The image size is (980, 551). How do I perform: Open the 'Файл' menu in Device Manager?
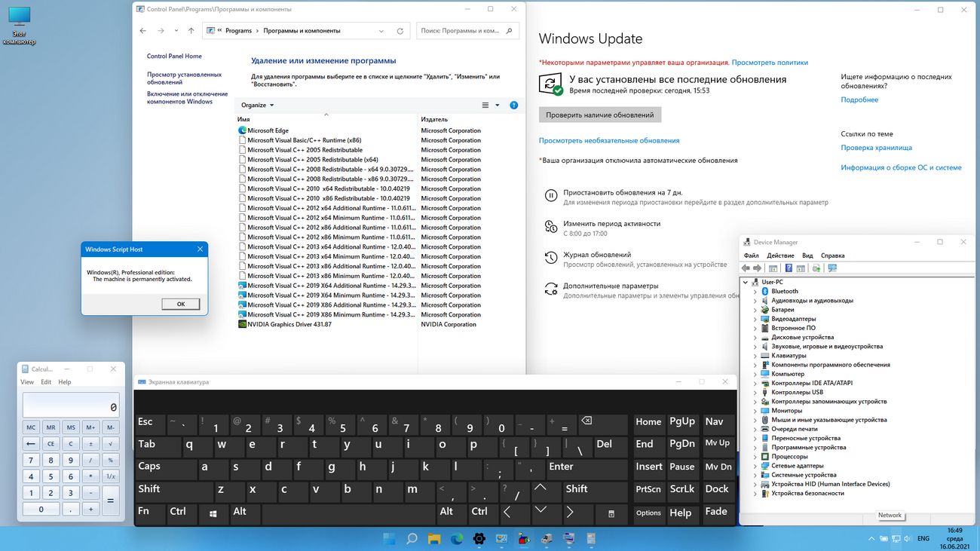[x=751, y=256]
